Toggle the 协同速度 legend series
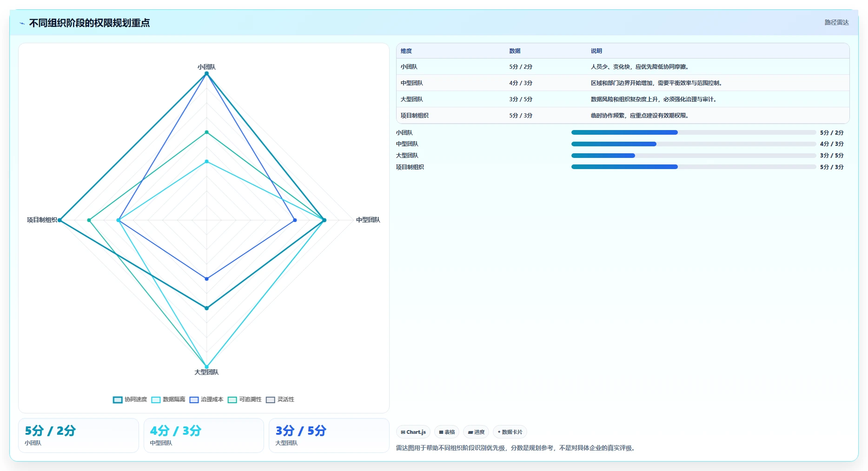The image size is (868, 471). 130,399
